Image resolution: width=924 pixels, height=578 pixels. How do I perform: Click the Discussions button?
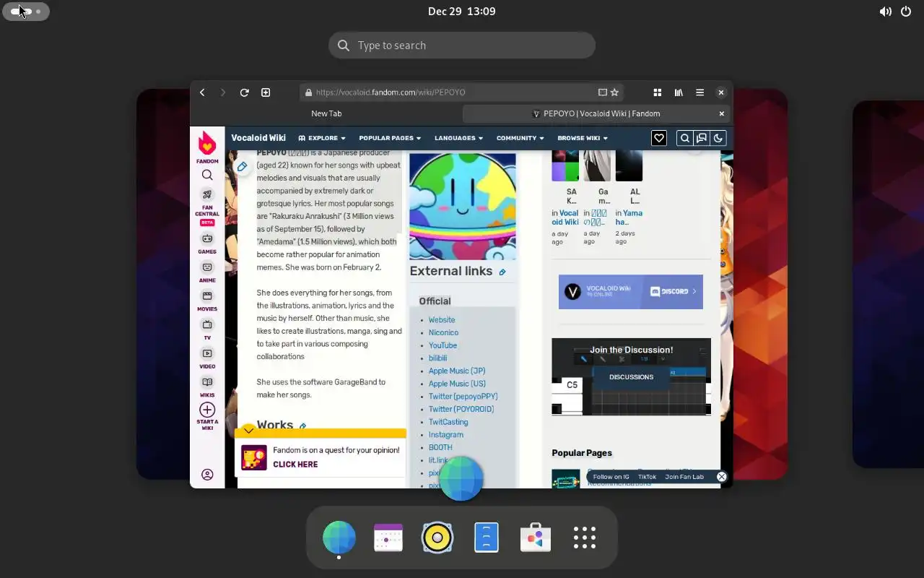point(631,376)
